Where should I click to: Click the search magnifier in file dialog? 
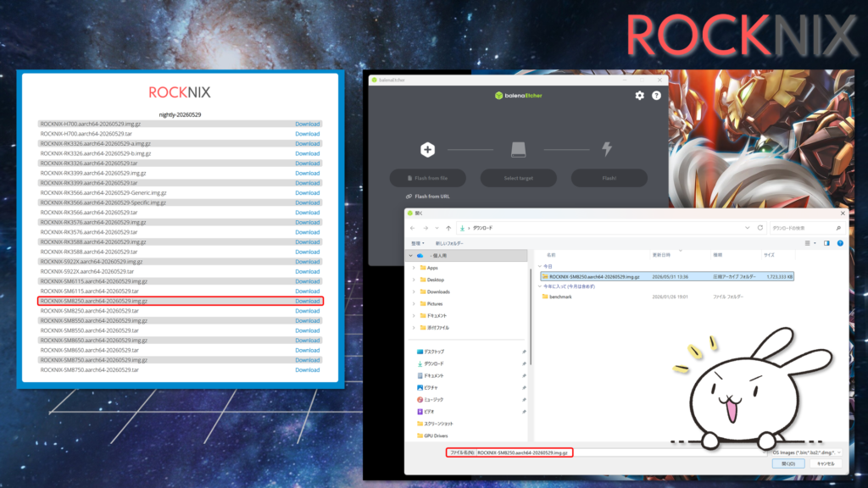click(838, 228)
